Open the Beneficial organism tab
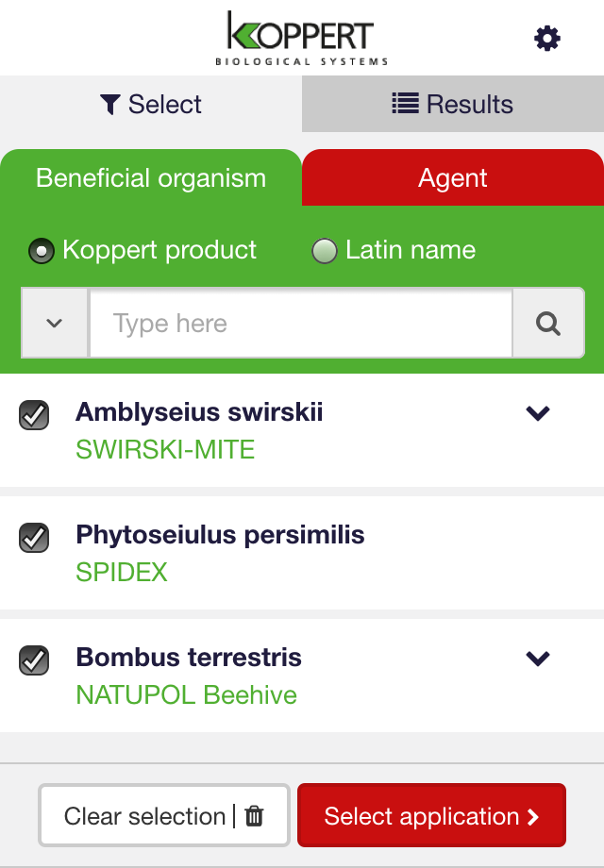 149,177
